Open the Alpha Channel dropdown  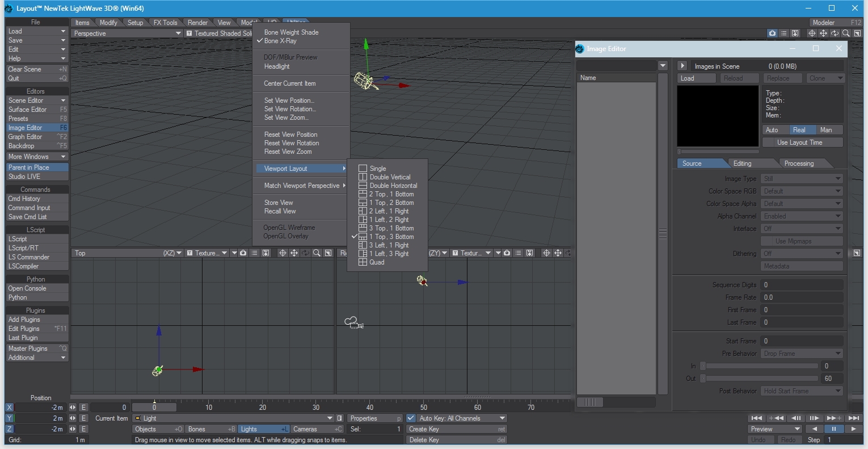coord(802,216)
